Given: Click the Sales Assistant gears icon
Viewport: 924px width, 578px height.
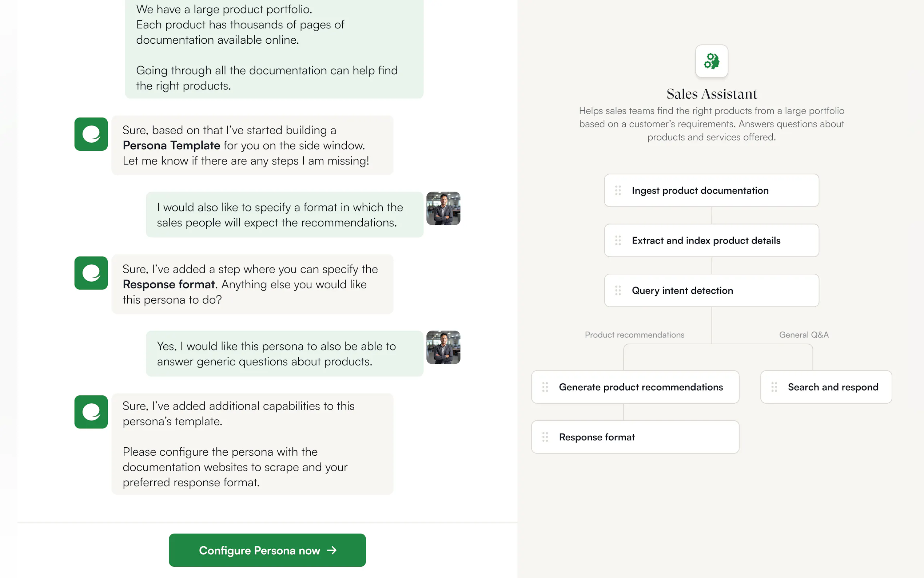Looking at the screenshot, I should click(x=711, y=61).
